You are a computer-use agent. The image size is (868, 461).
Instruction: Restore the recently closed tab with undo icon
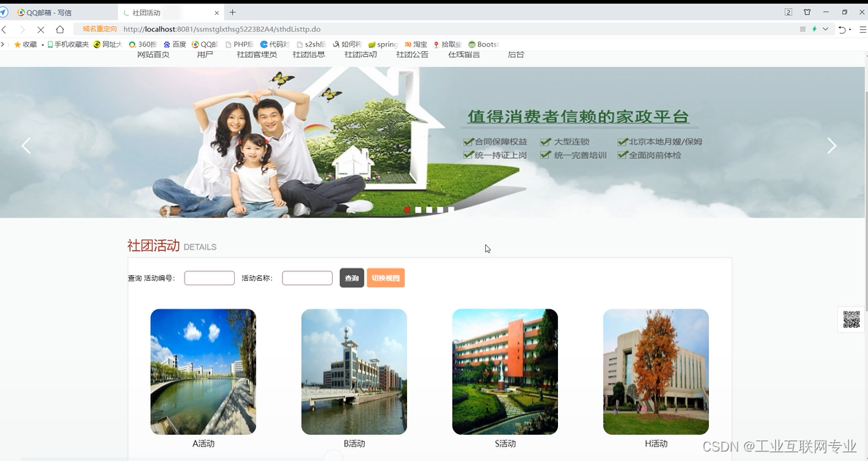(842, 29)
